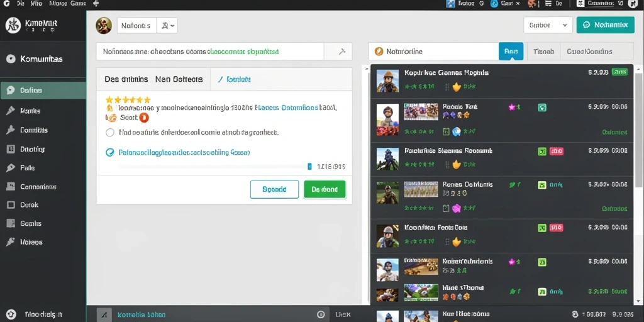Open the Pomis sidebar item
The image size is (644, 322).
30,111
